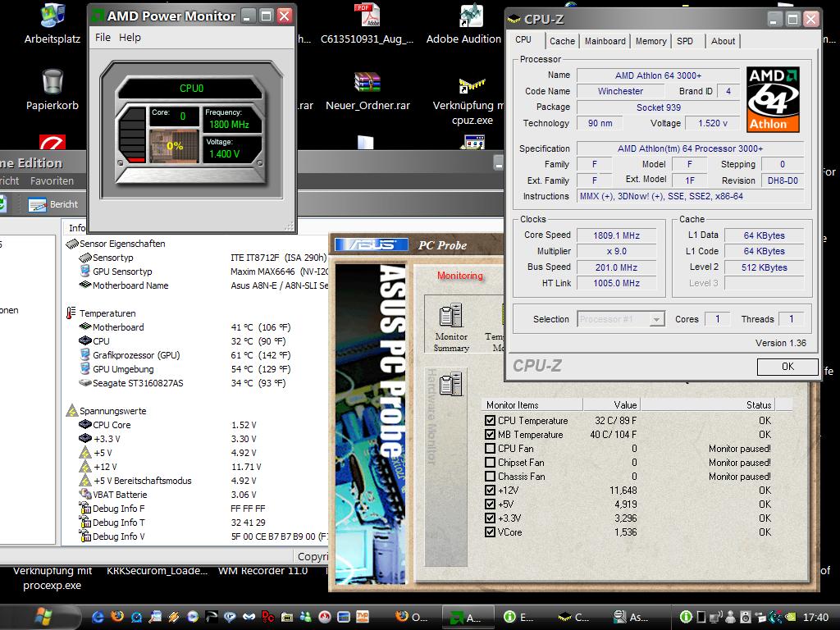Open the Neuer_Ordner.rar archive icon
The image size is (840, 630).
367,82
